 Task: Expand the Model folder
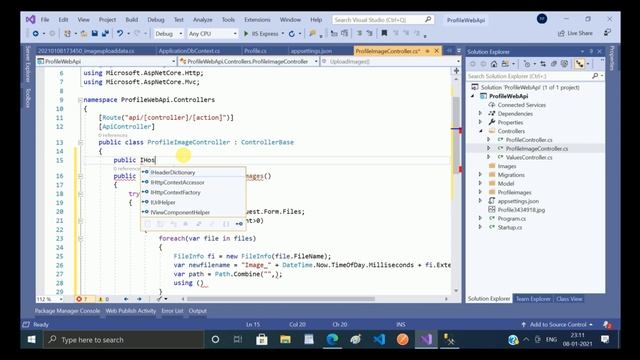[x=480, y=183]
